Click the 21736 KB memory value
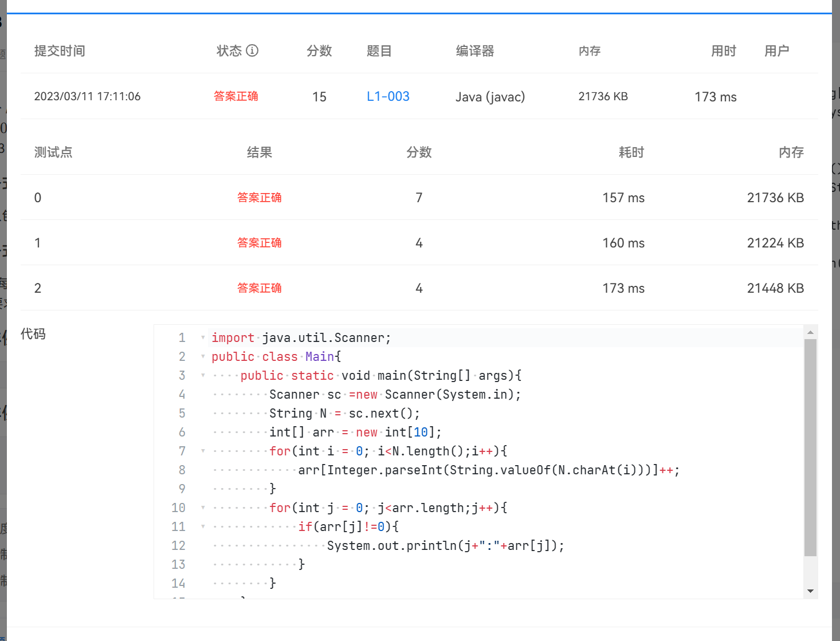840x641 pixels. pyautogui.click(x=603, y=96)
